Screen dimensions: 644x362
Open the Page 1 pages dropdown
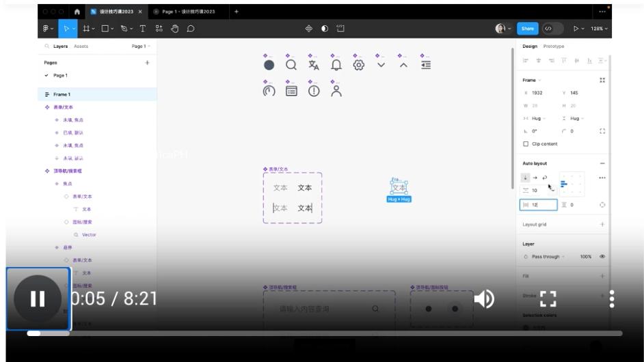click(141, 46)
